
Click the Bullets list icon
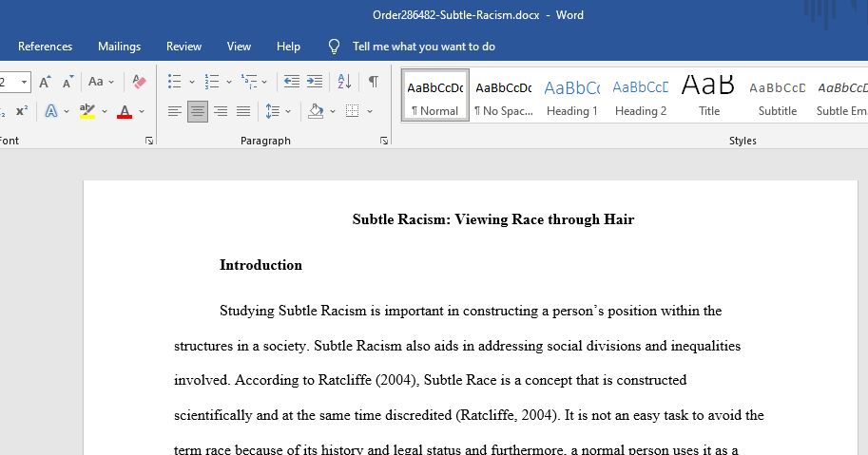tap(174, 82)
